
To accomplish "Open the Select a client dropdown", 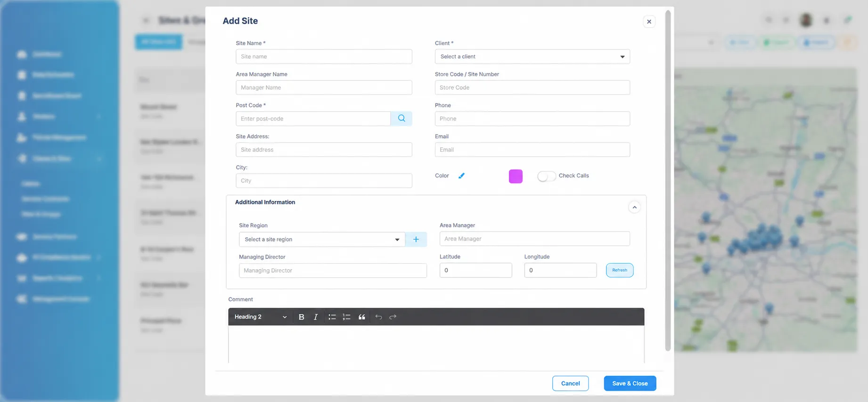I will (532, 56).
